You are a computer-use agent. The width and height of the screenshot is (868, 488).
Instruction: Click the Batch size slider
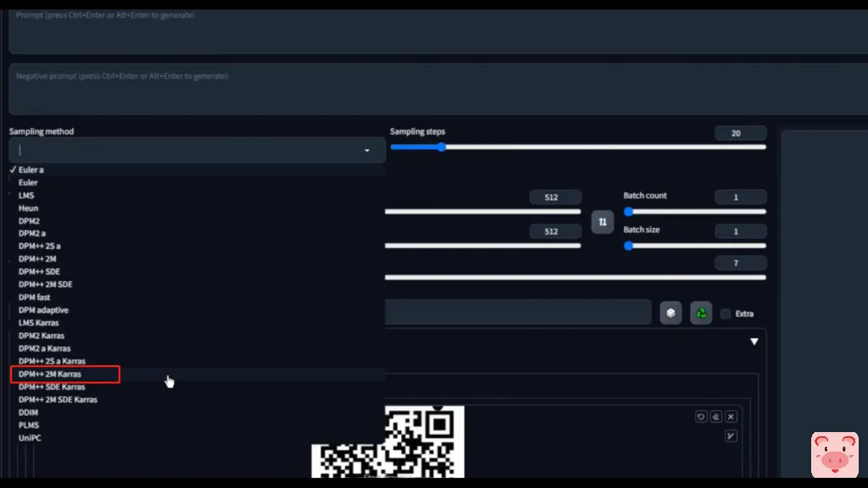point(695,246)
